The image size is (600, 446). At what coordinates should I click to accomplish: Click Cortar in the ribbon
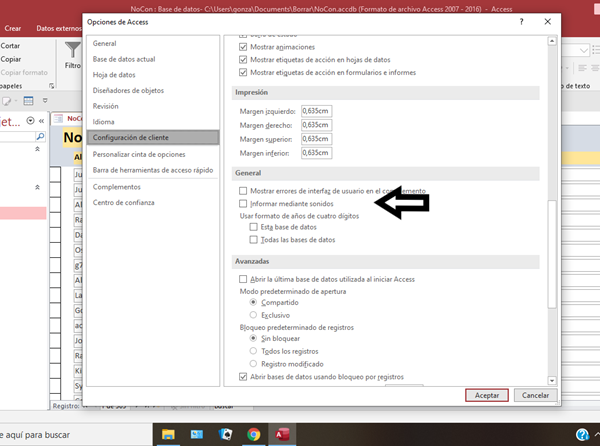(10, 46)
